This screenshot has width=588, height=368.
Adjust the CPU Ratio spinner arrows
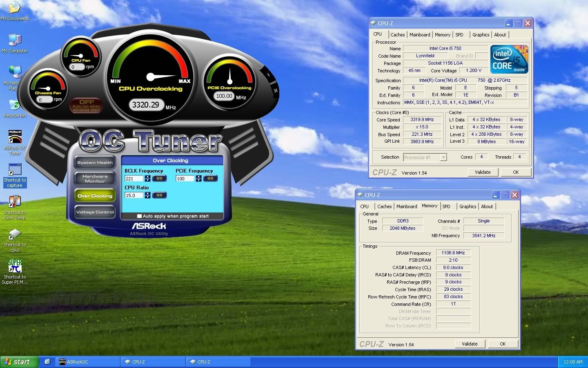(x=147, y=195)
